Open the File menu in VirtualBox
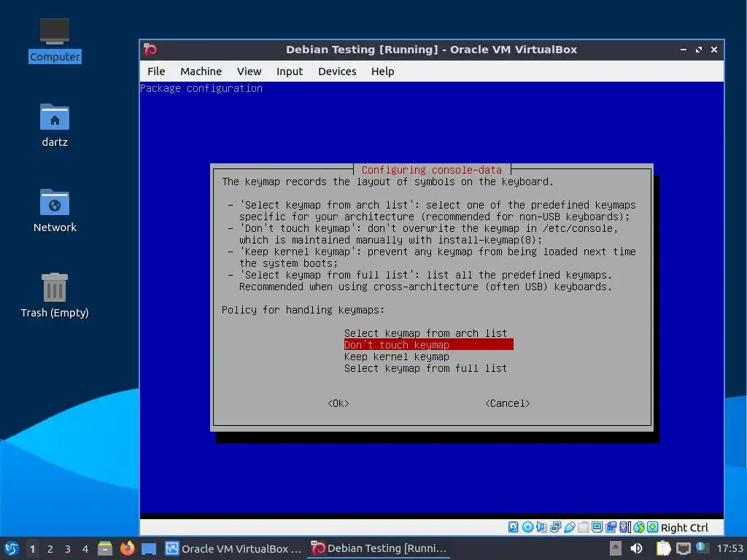 (156, 71)
